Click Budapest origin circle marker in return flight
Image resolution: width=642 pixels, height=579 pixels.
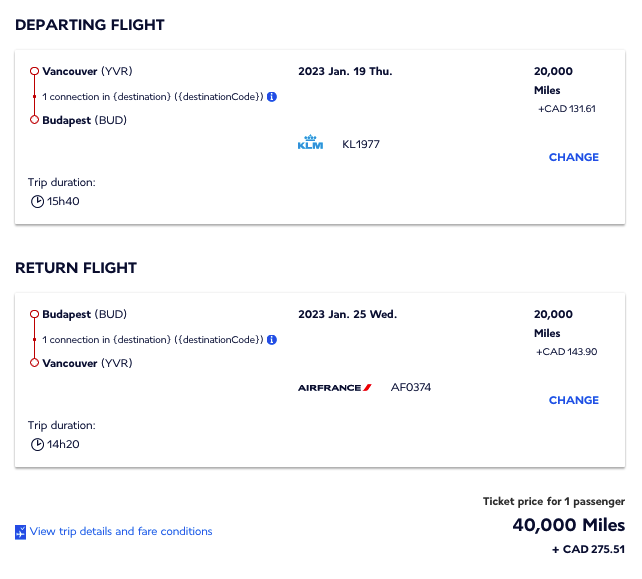[x=34, y=314]
